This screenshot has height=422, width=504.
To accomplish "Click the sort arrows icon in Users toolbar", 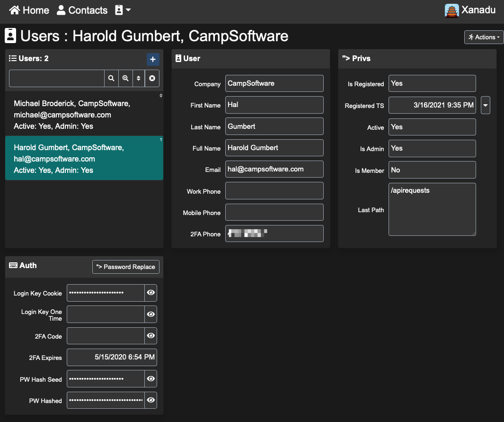I will pos(138,78).
